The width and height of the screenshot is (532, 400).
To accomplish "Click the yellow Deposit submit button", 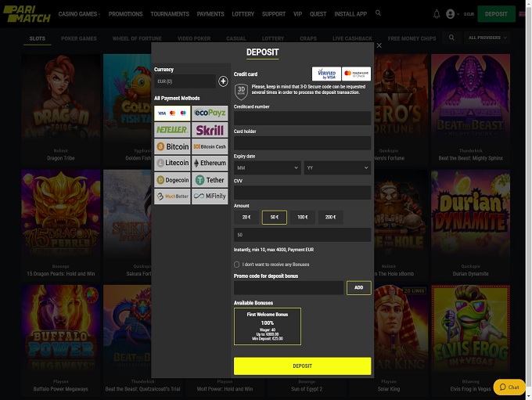I will tap(302, 366).
